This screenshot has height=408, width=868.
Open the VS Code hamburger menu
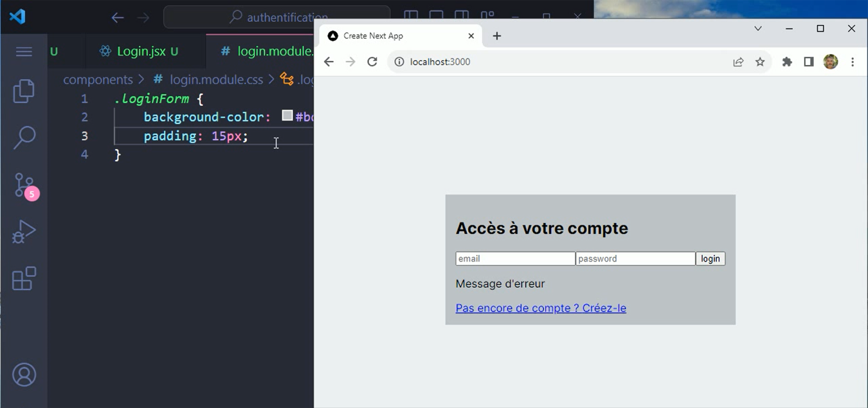[24, 51]
